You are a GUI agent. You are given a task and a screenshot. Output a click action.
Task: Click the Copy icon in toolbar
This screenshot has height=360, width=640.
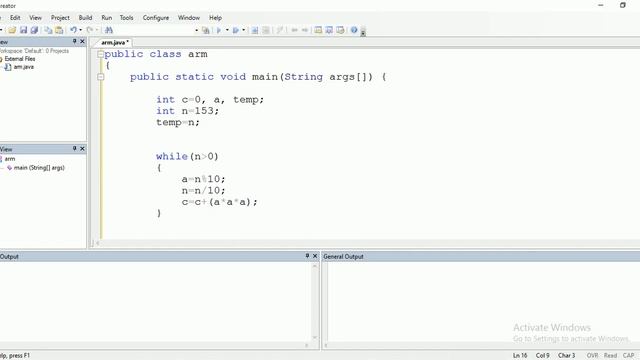pyautogui.click(x=48, y=30)
